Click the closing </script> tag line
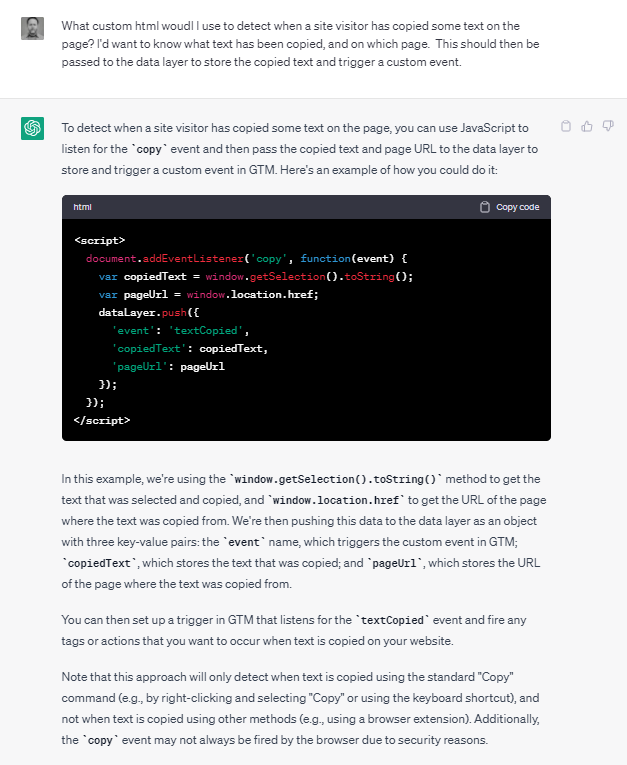The image size is (627, 765). 101,420
